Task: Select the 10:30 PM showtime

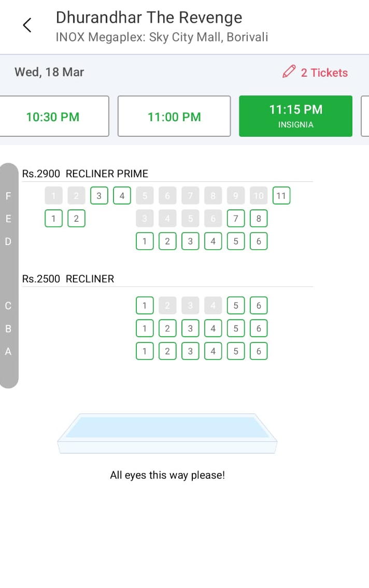Action: pyautogui.click(x=53, y=117)
